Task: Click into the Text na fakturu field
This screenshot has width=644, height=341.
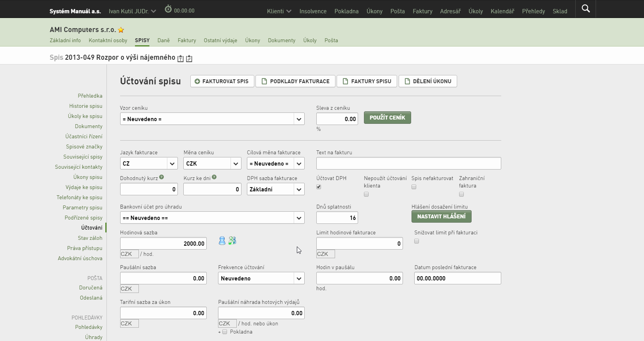Action: pyautogui.click(x=408, y=163)
